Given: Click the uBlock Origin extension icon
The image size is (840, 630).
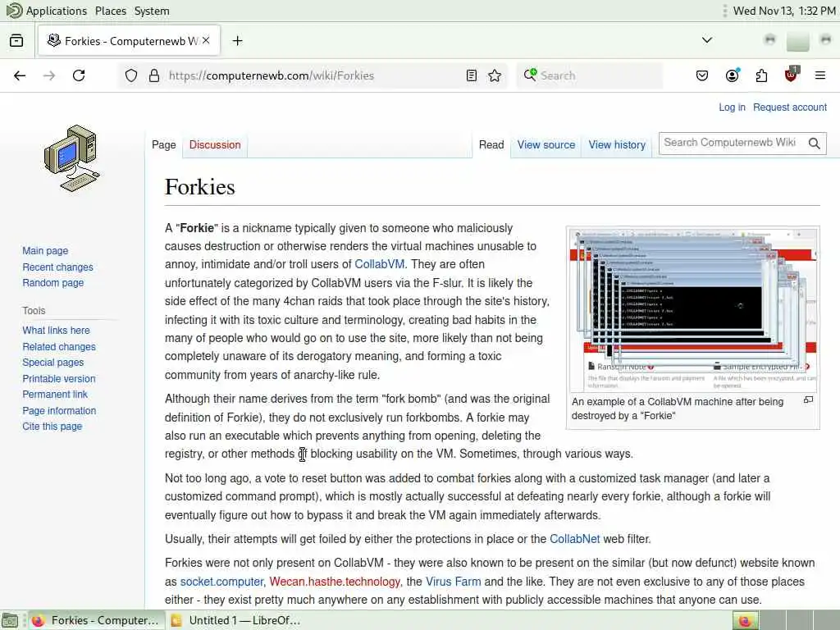Looking at the screenshot, I should 791,75.
